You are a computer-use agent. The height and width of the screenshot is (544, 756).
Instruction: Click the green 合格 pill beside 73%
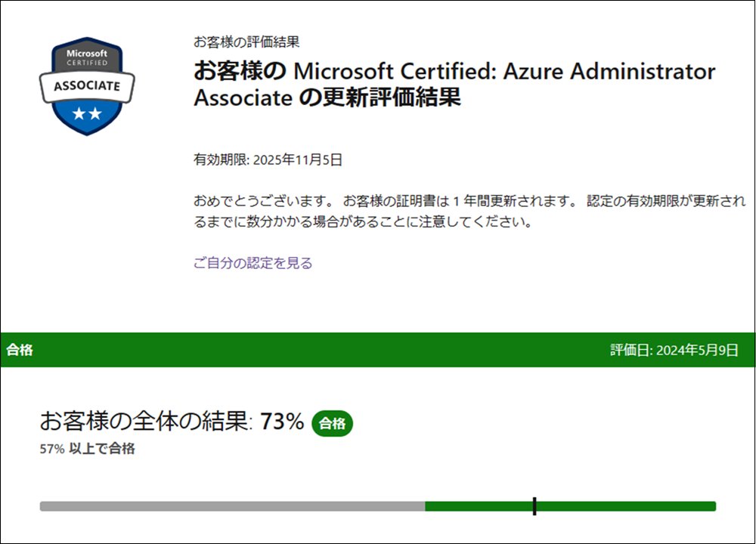(332, 424)
